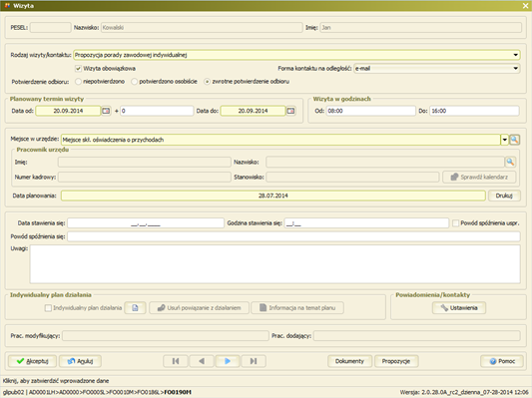Select potwierdzono osobiście radio option
The height and width of the screenshot is (398, 532).
(135, 82)
